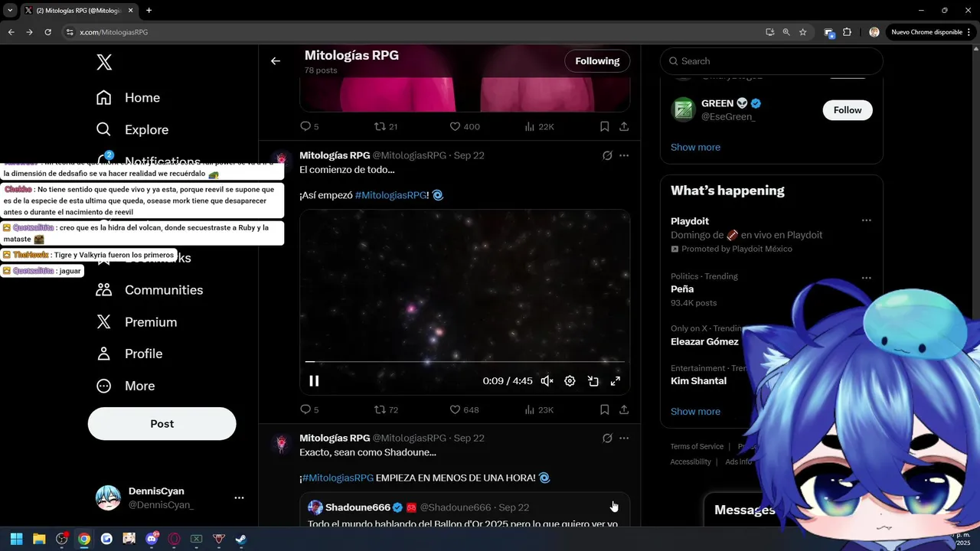Seek on the video progress bar
980x551 pixels.
coord(465,361)
